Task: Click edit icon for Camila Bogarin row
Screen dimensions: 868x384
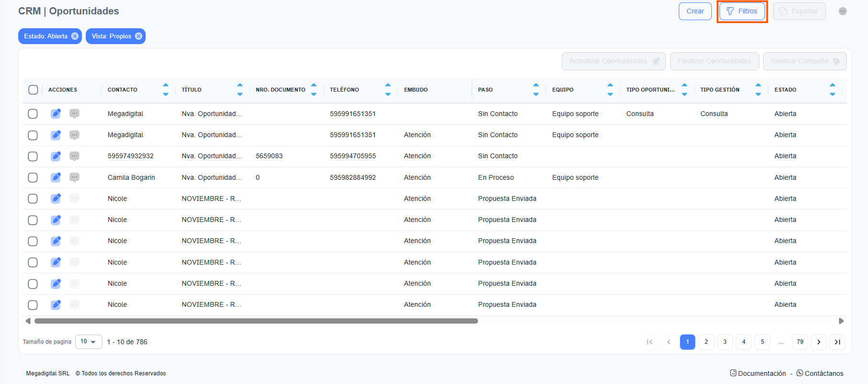Action: [56, 177]
